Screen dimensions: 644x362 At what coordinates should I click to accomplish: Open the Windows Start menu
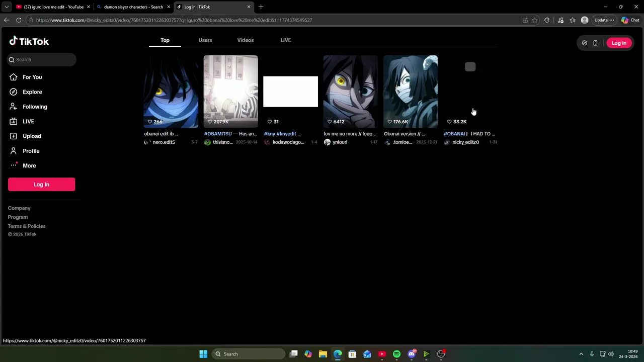point(203,354)
